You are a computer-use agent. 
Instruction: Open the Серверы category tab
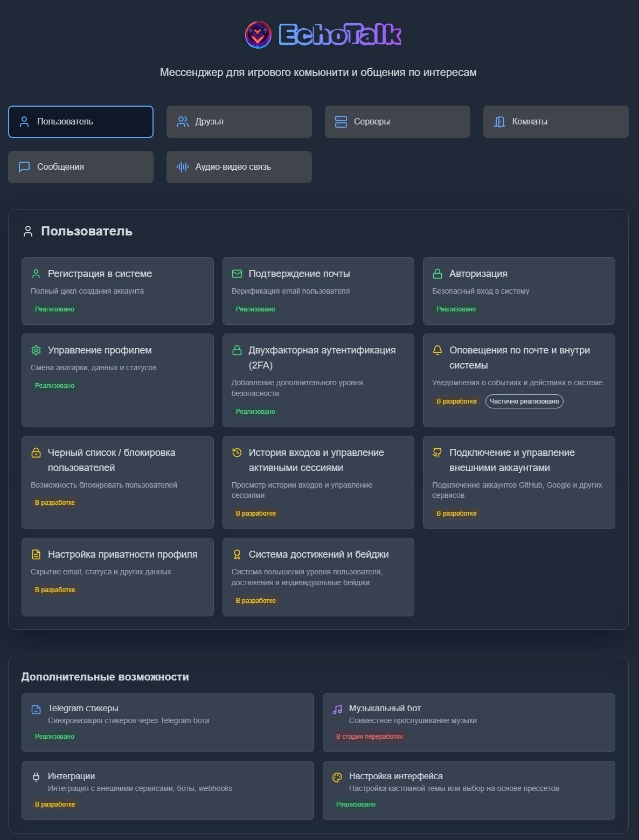tap(397, 122)
